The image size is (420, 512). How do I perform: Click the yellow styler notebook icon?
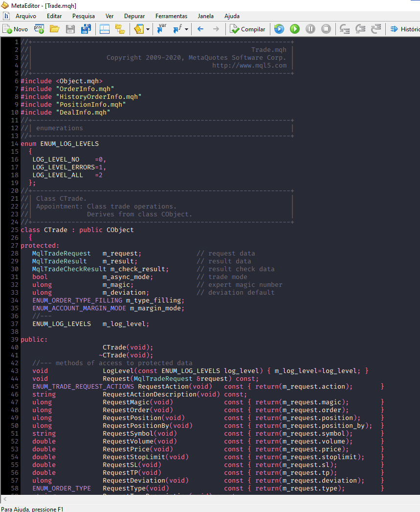click(139, 29)
